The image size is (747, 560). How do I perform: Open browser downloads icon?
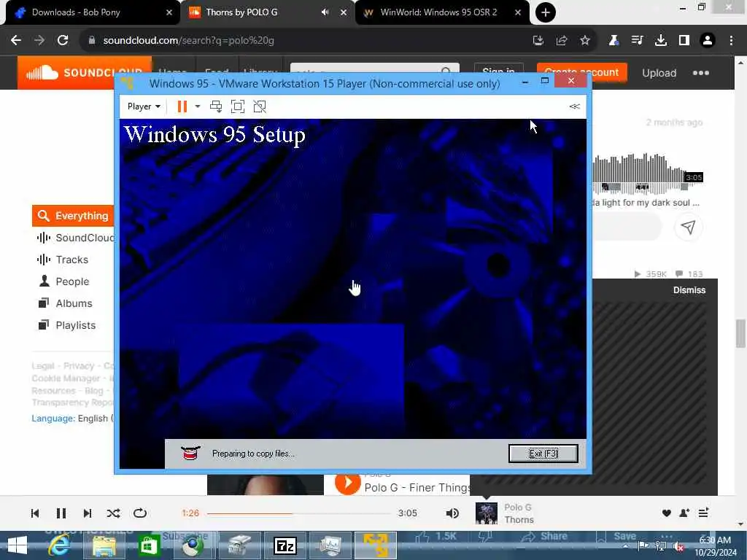click(661, 41)
